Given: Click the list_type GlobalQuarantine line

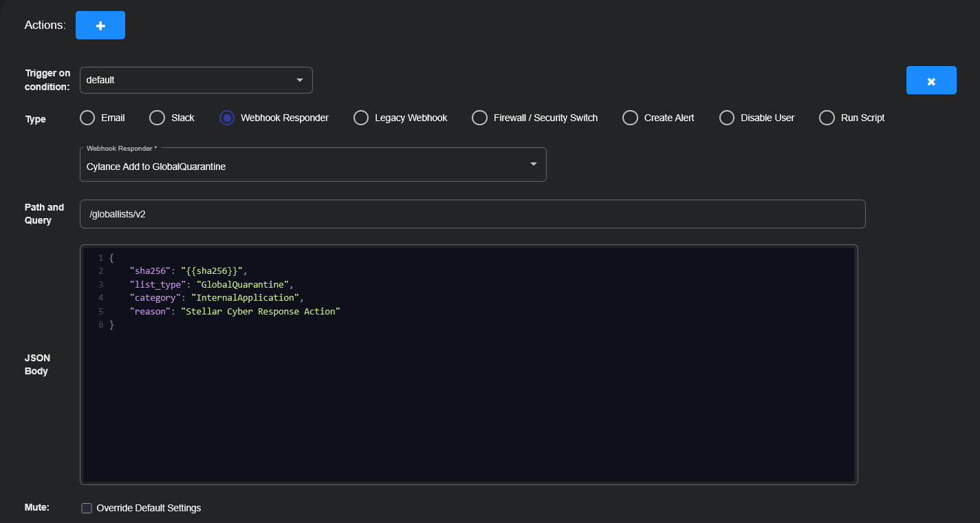Looking at the screenshot, I should (x=211, y=284).
